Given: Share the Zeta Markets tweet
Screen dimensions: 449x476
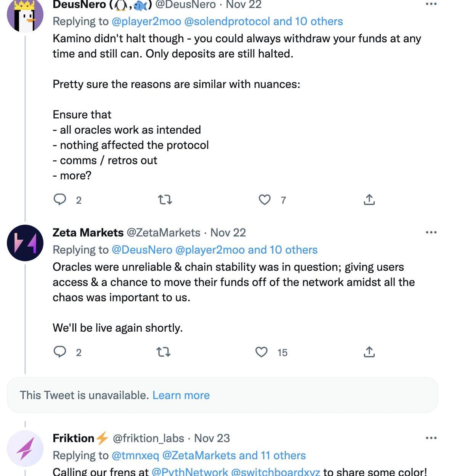Looking at the screenshot, I should pos(369,352).
